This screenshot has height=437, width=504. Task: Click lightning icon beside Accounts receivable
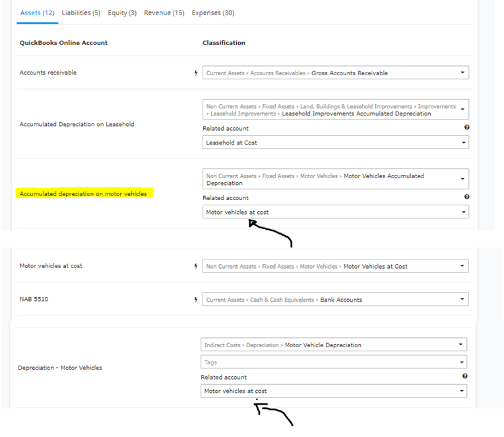(196, 73)
